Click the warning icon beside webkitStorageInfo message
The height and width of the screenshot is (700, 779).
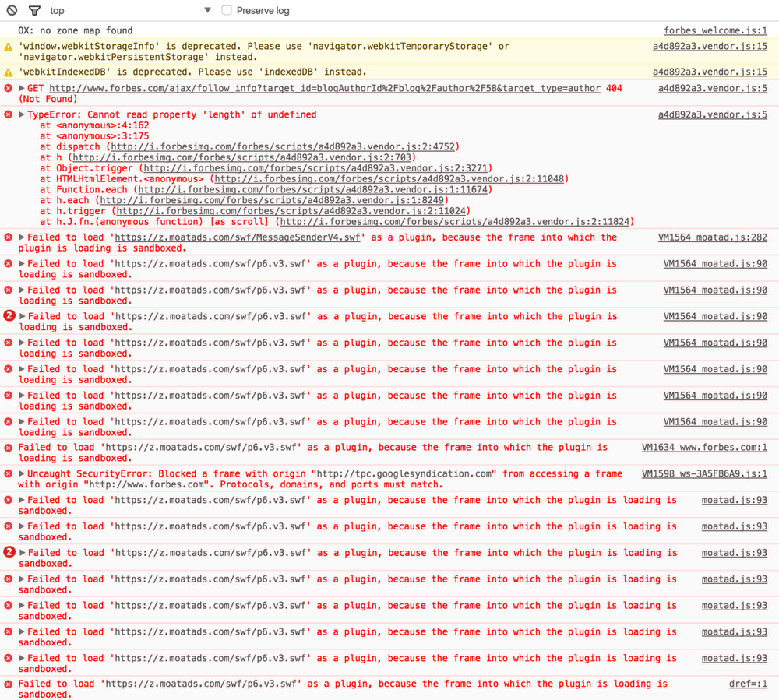pos(9,47)
